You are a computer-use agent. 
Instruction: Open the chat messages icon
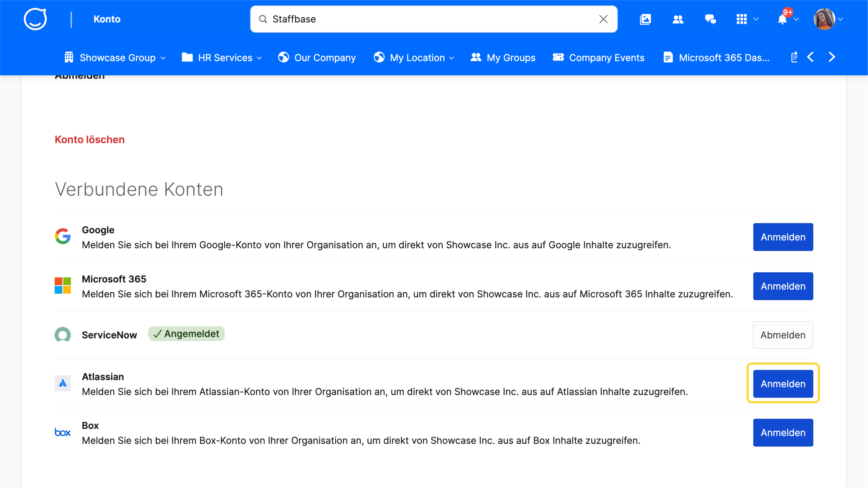[710, 19]
